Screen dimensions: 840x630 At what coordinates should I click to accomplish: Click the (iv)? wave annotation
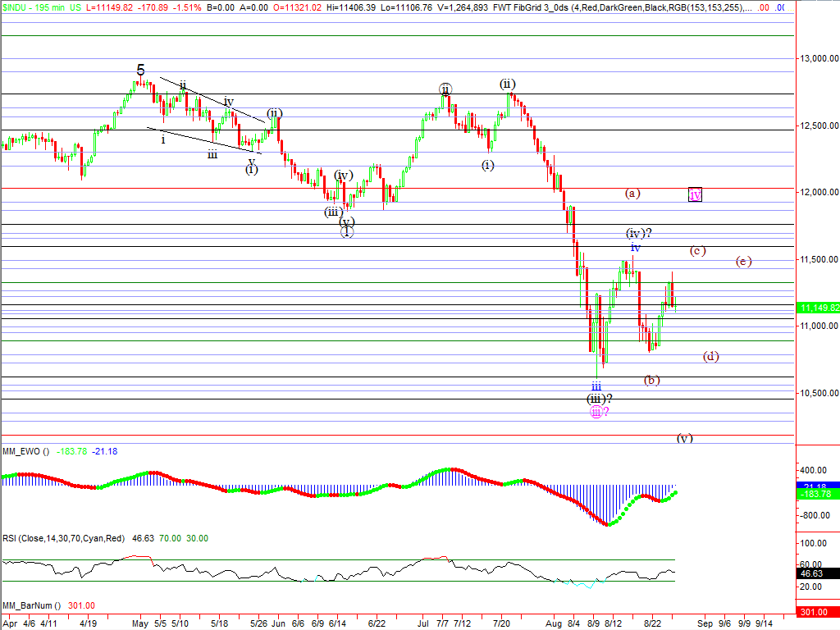(x=644, y=234)
